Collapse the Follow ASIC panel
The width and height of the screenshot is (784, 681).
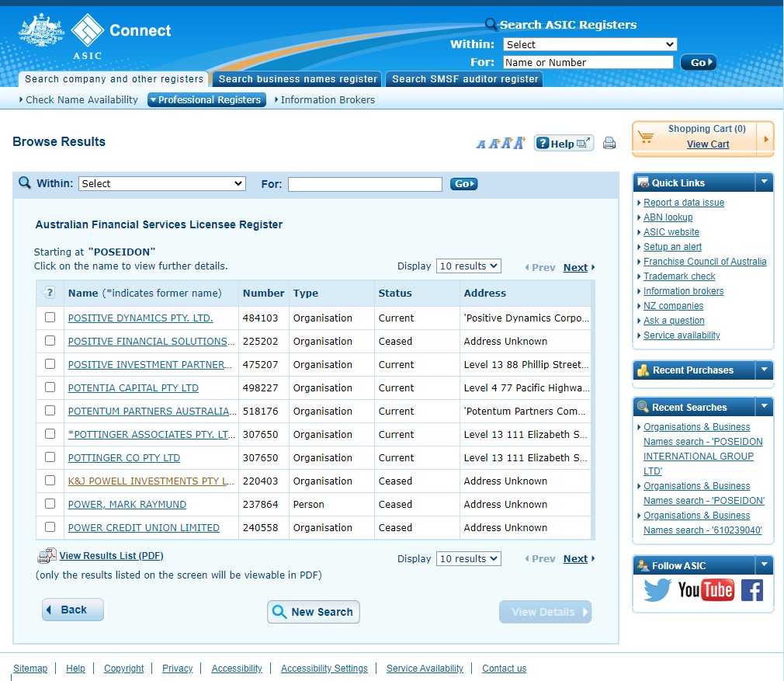[764, 565]
